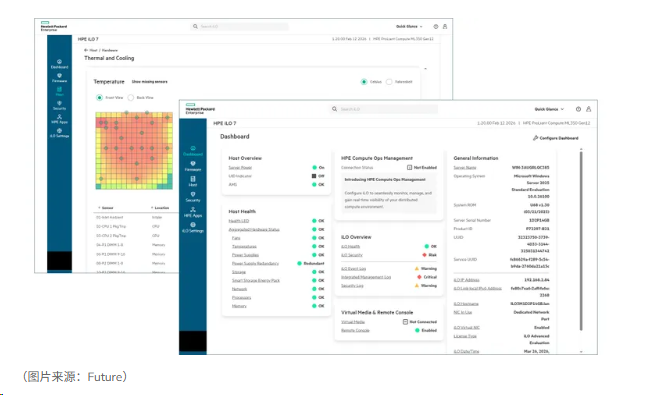Select the Fahrenheit radio button
Viewport: 645px width, 395px height.
click(389, 81)
